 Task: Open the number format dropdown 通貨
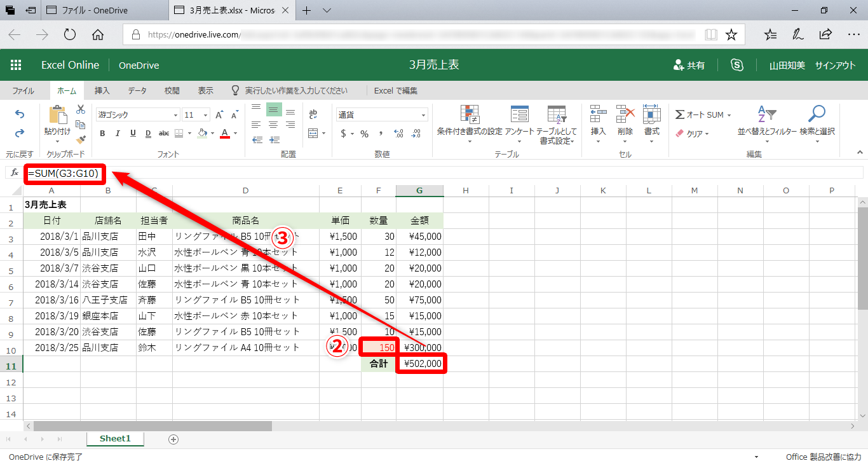click(382, 115)
